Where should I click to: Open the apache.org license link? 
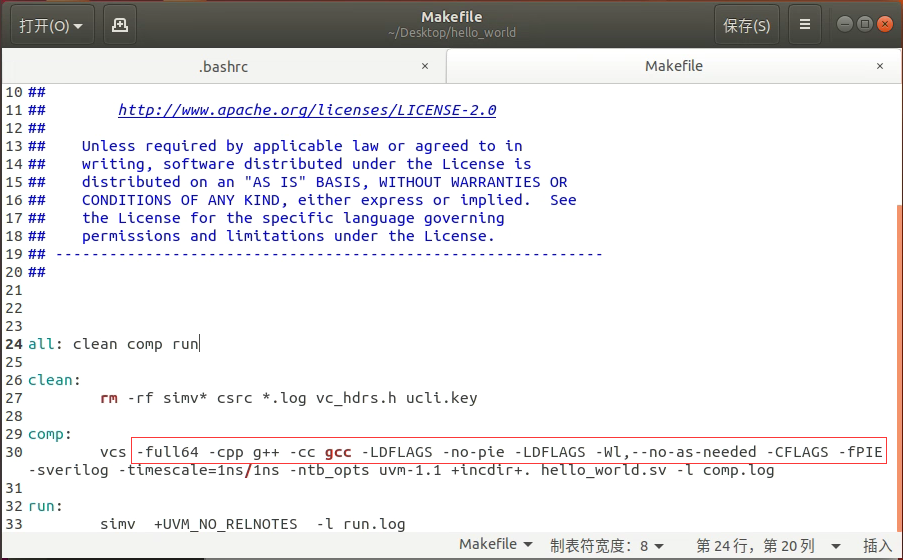coord(307,110)
